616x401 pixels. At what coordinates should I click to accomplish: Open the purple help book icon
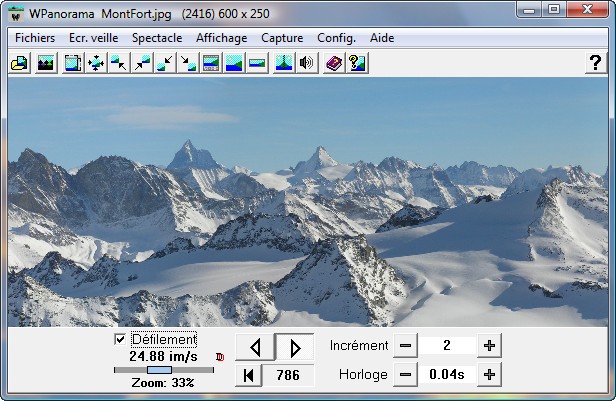334,63
